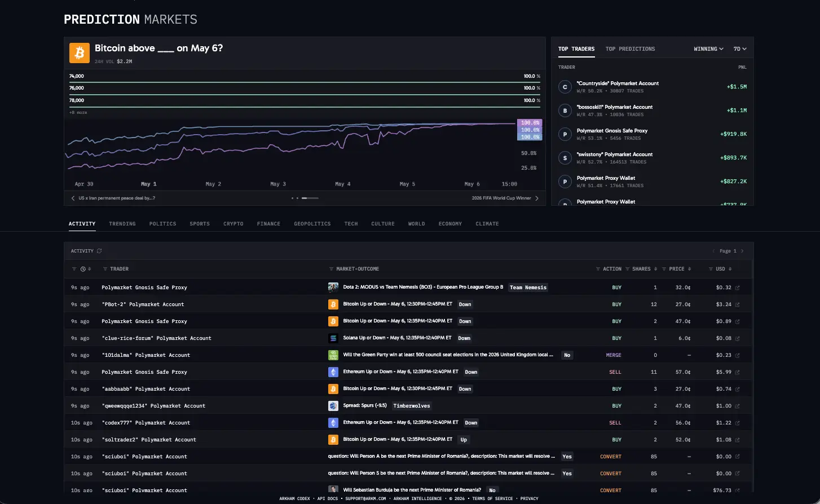Open the Market-Outcome column filter icon
Screen dimensions: 820x504
[332, 269]
